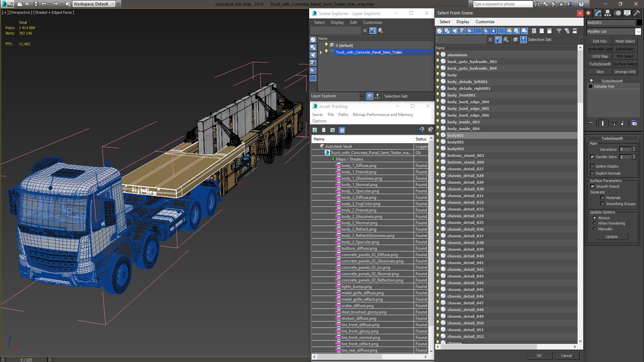
Task: Open the Display command panel tab
Action: (627, 13)
